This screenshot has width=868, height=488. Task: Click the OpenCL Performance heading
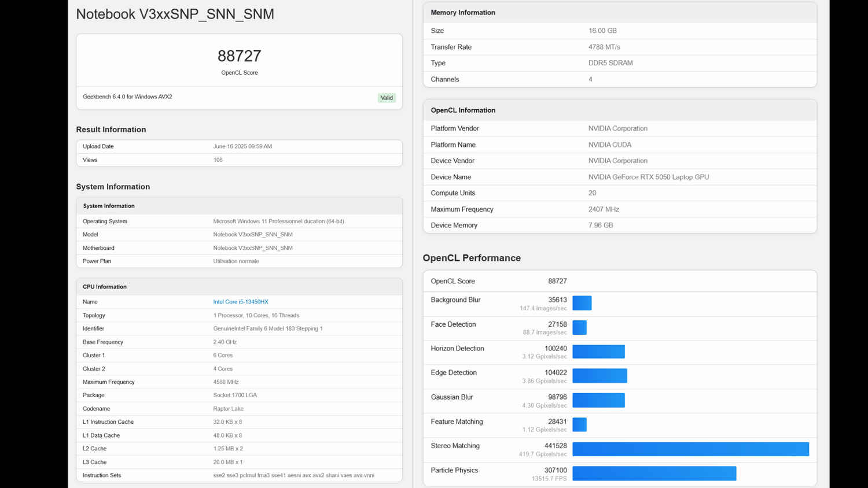[472, 258]
